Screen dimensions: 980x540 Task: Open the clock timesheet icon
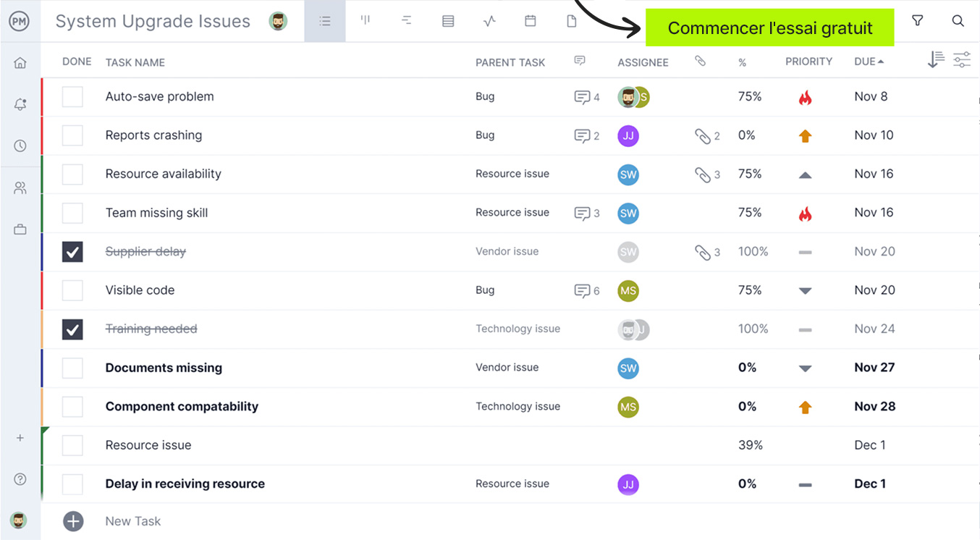pyautogui.click(x=20, y=146)
